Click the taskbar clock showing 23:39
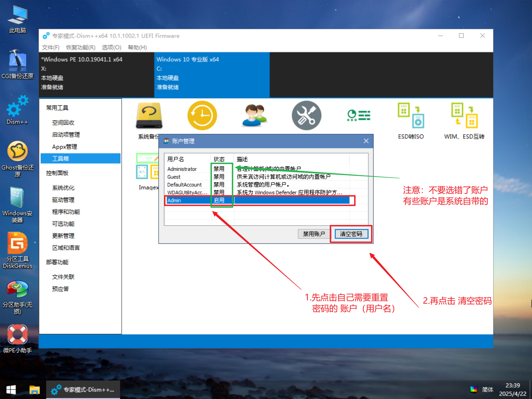Screen dimensions: 532x399 pyautogui.click(x=512, y=390)
